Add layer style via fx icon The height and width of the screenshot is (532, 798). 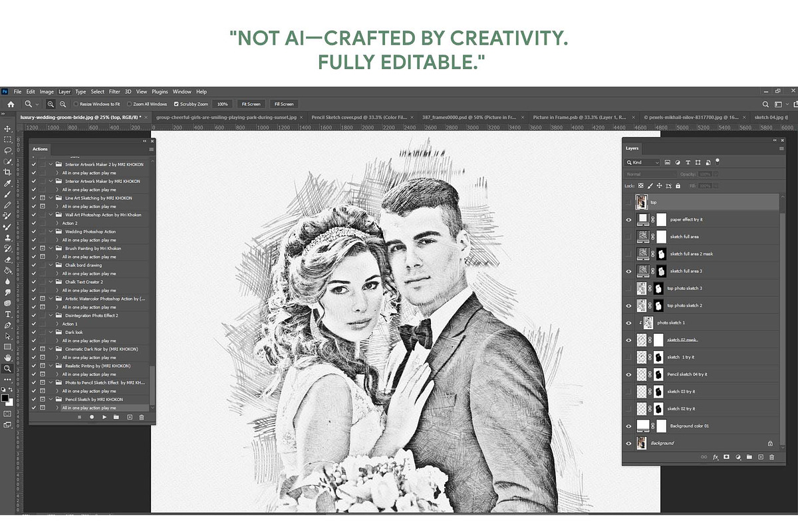click(x=716, y=457)
